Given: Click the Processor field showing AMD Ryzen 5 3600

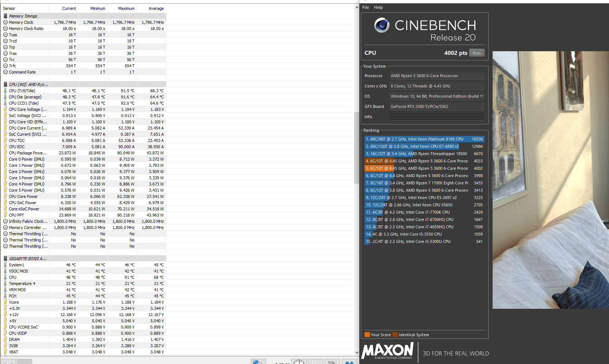Looking at the screenshot, I should [x=437, y=76].
